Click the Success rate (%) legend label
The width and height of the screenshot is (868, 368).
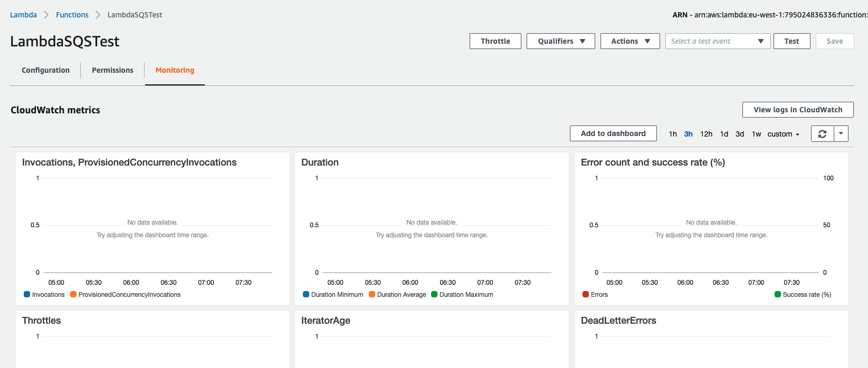tap(807, 295)
